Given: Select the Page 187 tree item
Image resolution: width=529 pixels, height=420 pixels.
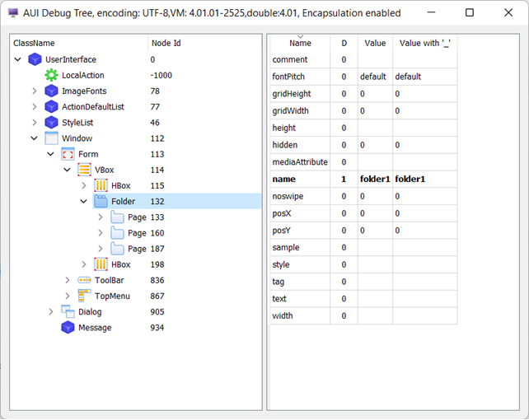Looking at the screenshot, I should tap(137, 249).
